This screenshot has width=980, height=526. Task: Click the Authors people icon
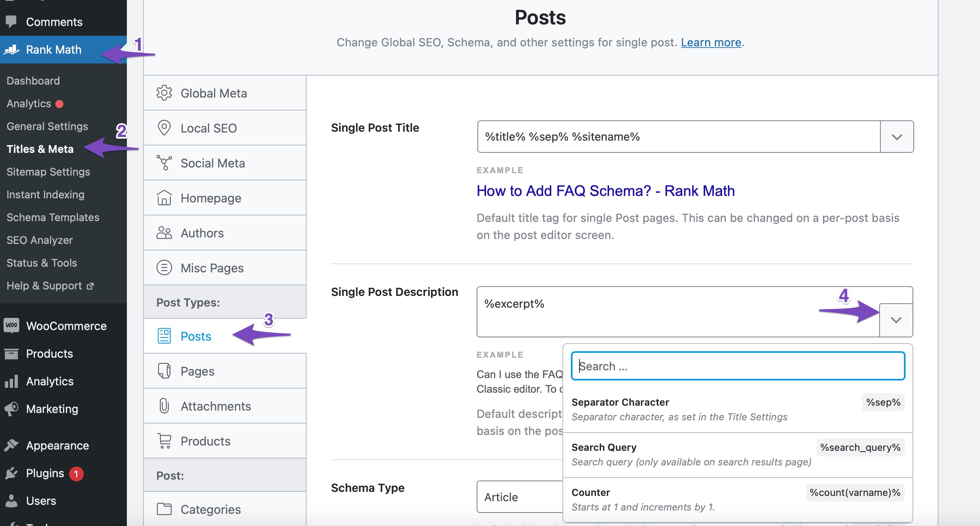[164, 233]
